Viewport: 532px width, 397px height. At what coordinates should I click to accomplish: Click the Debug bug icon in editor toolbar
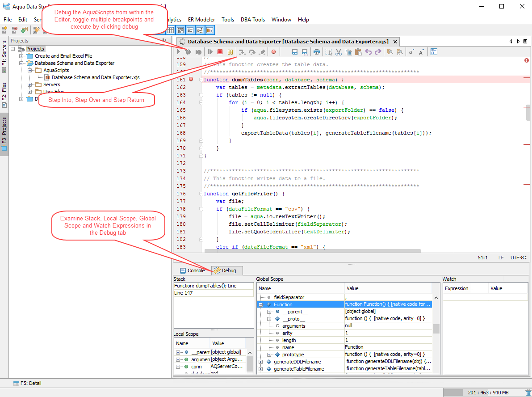pos(188,52)
